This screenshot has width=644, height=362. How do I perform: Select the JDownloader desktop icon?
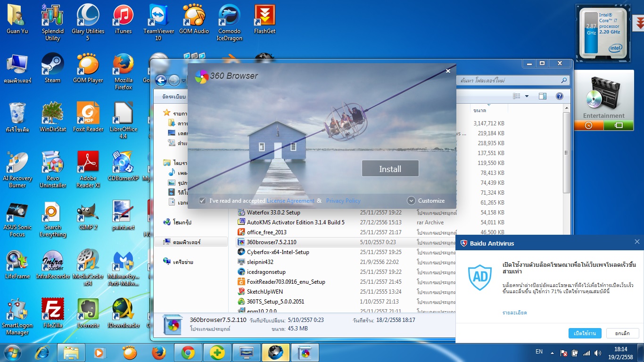point(123,313)
